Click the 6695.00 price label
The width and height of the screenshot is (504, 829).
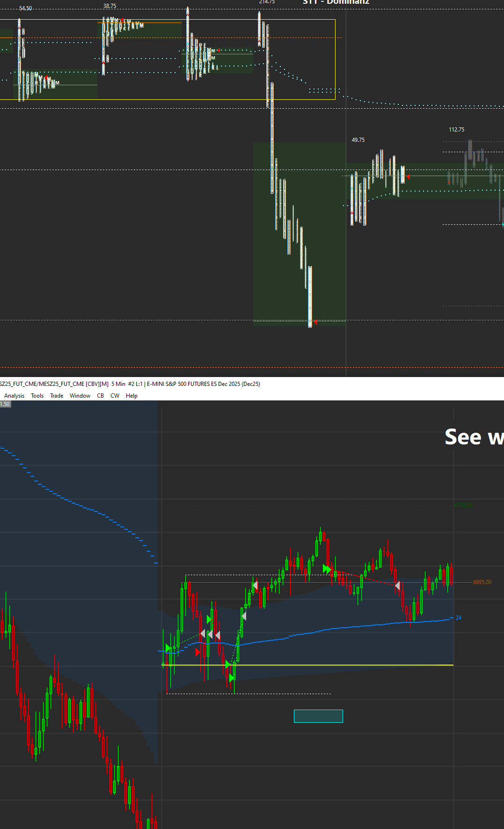(x=482, y=582)
